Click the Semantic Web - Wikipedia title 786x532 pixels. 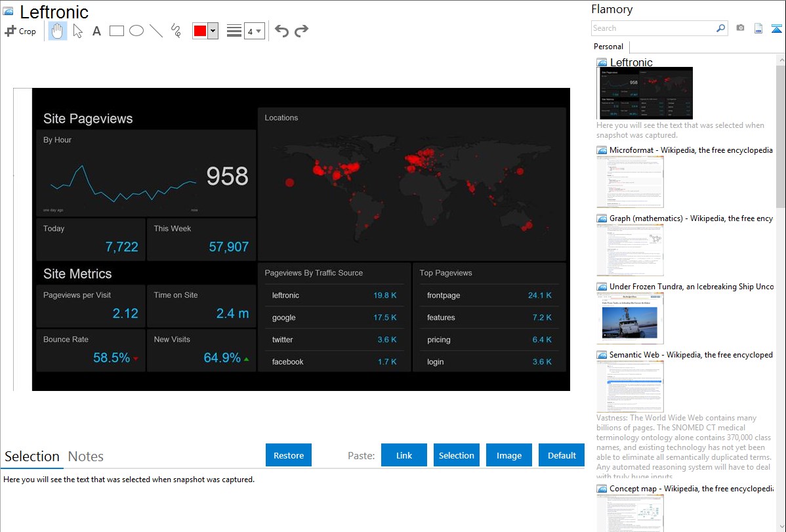(x=691, y=354)
